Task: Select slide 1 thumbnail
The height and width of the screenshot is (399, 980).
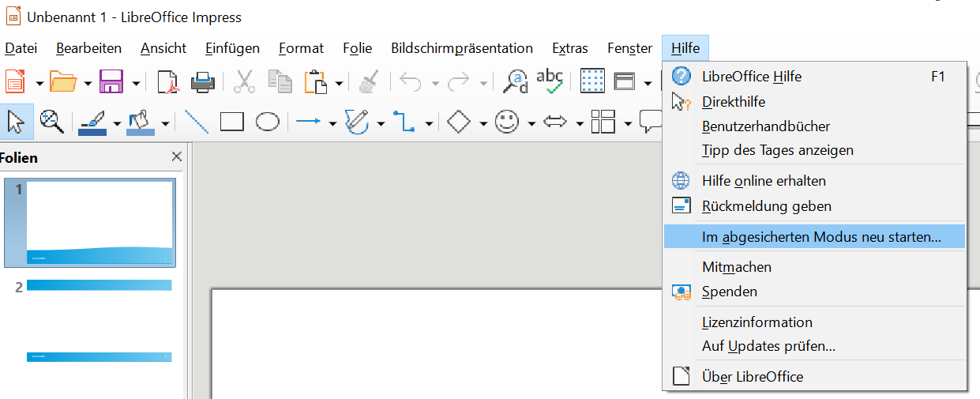Action: pos(91,223)
